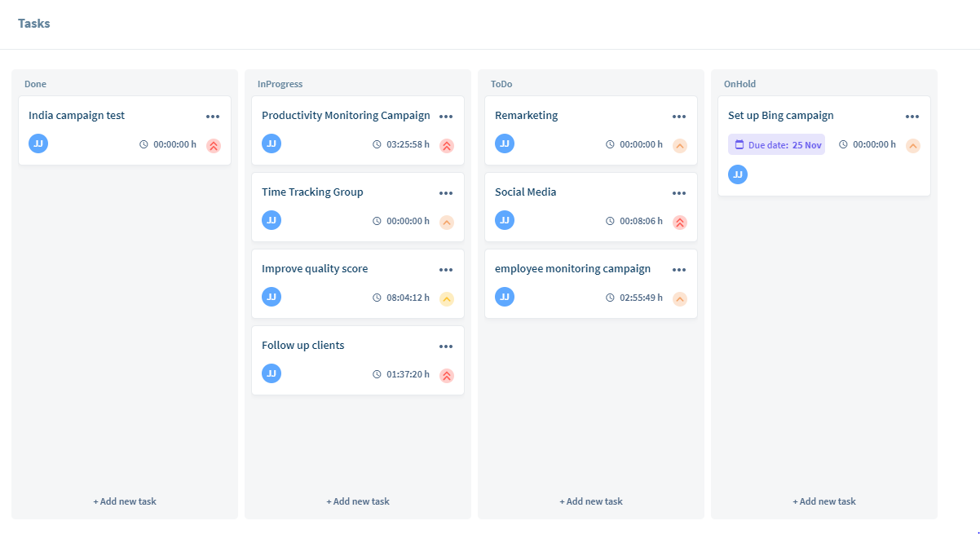The height and width of the screenshot is (534, 980).
Task: Open the card menu on Improve quality score
Action: click(x=446, y=269)
